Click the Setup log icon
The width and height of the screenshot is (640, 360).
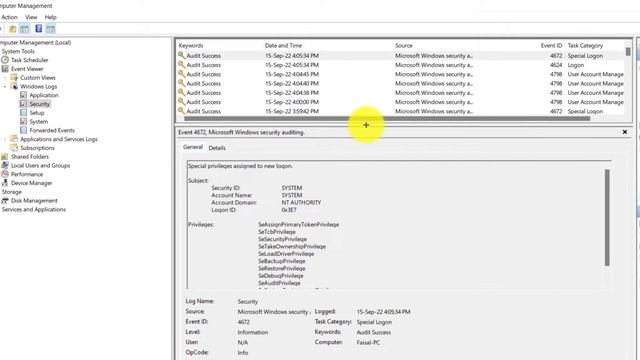(x=23, y=113)
